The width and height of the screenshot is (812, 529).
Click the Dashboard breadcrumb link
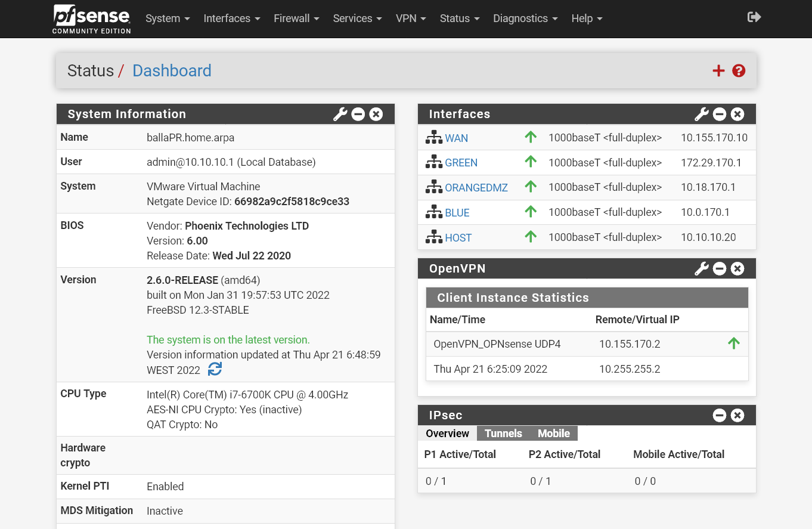point(172,70)
